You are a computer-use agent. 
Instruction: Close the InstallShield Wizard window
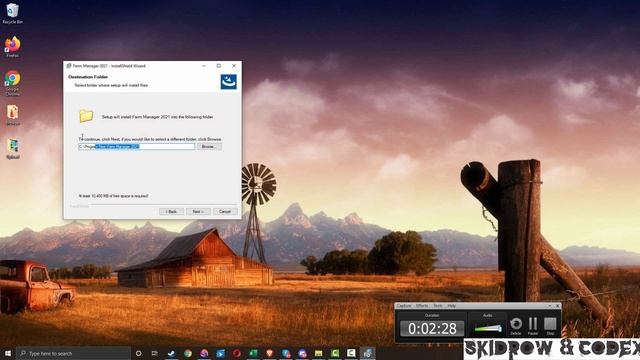coord(234,66)
